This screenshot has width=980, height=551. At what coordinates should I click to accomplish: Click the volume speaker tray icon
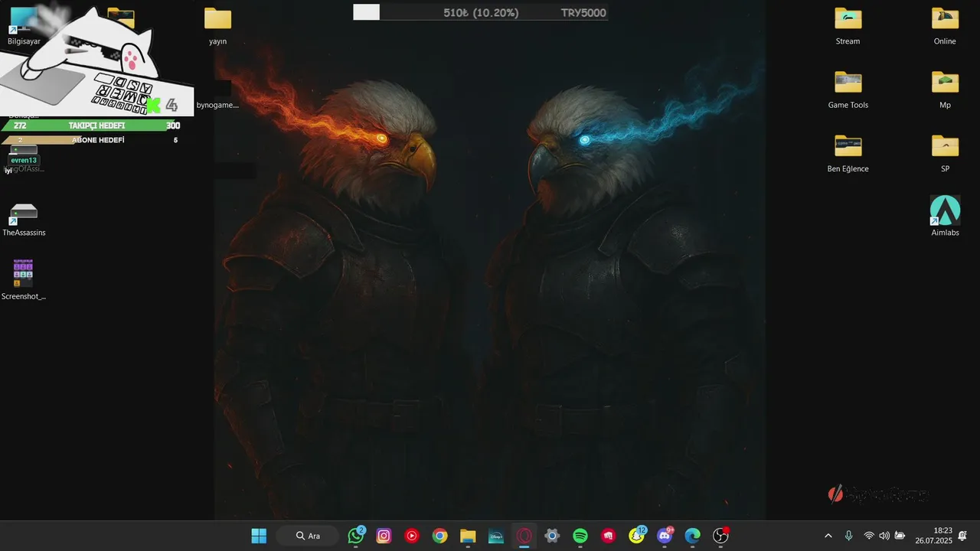click(x=884, y=536)
